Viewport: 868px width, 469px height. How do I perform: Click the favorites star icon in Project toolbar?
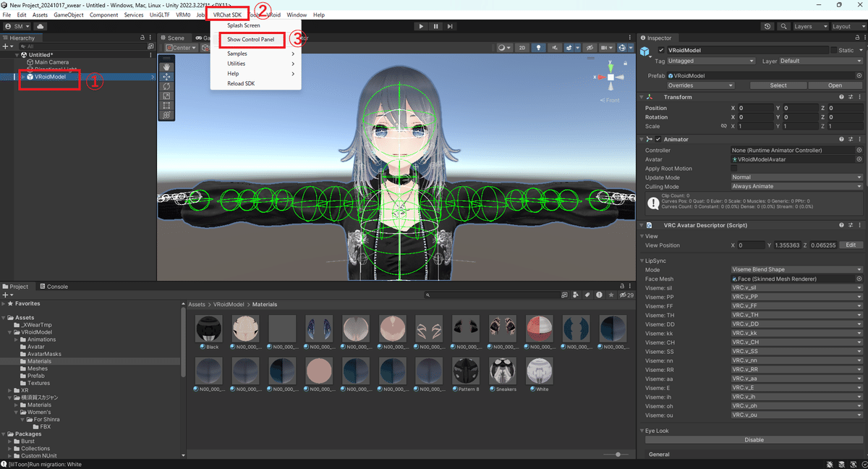click(611, 295)
